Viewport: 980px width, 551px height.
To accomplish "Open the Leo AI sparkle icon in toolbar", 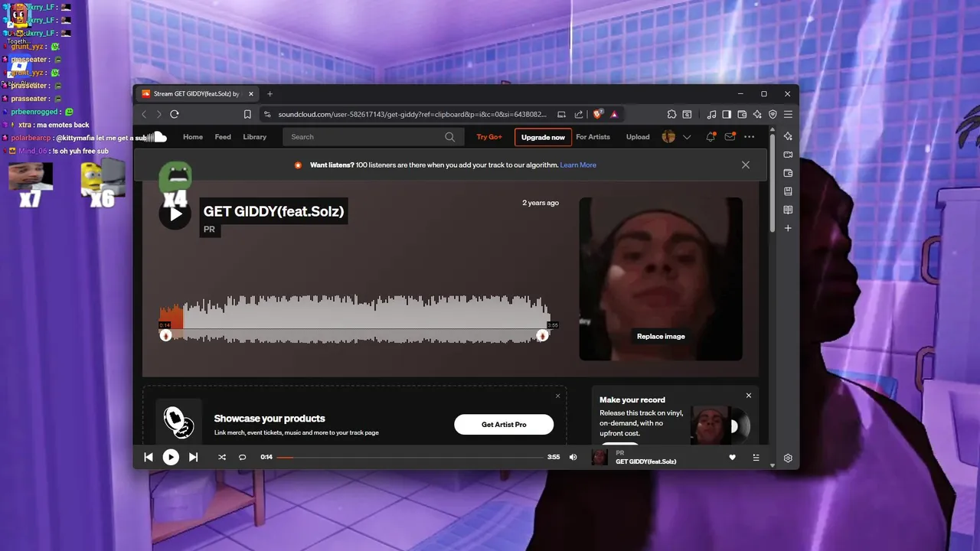I will pyautogui.click(x=757, y=114).
